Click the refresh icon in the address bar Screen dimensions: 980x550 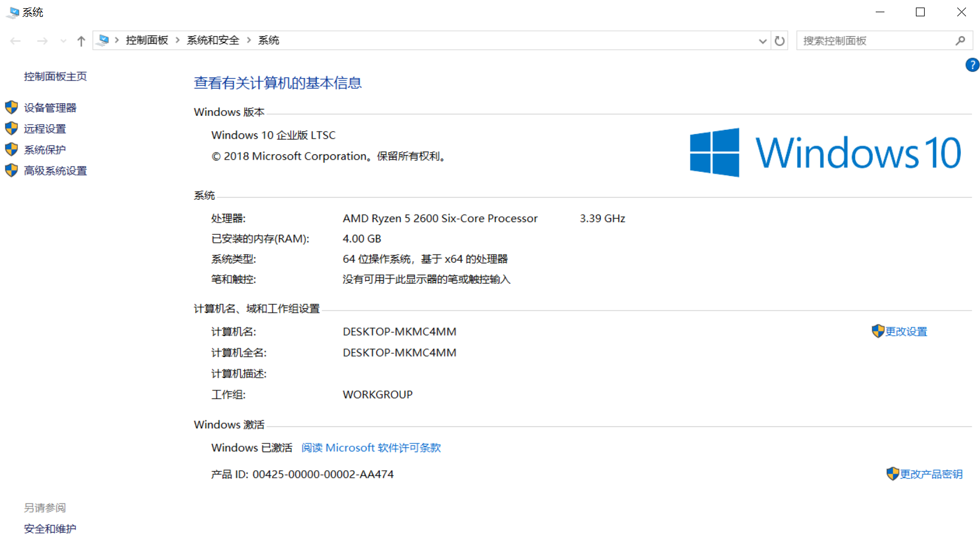(x=780, y=40)
